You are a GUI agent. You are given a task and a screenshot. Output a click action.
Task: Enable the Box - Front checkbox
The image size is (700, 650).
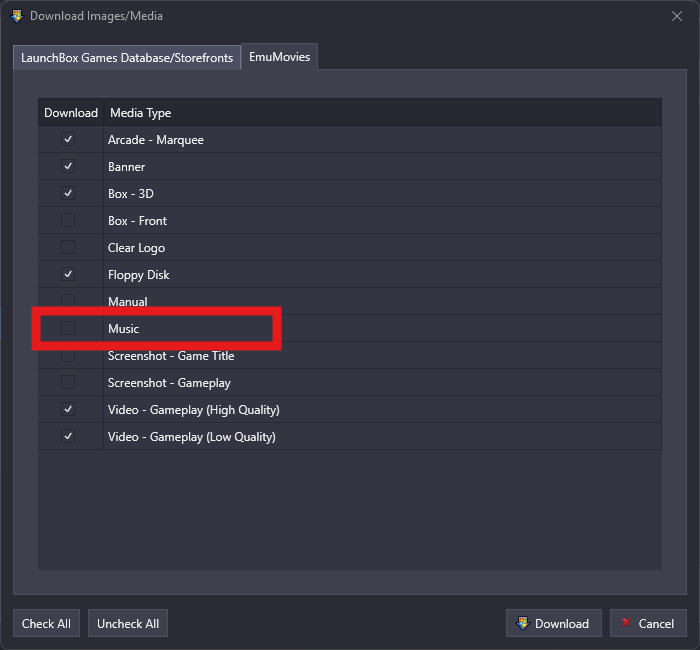click(68, 220)
